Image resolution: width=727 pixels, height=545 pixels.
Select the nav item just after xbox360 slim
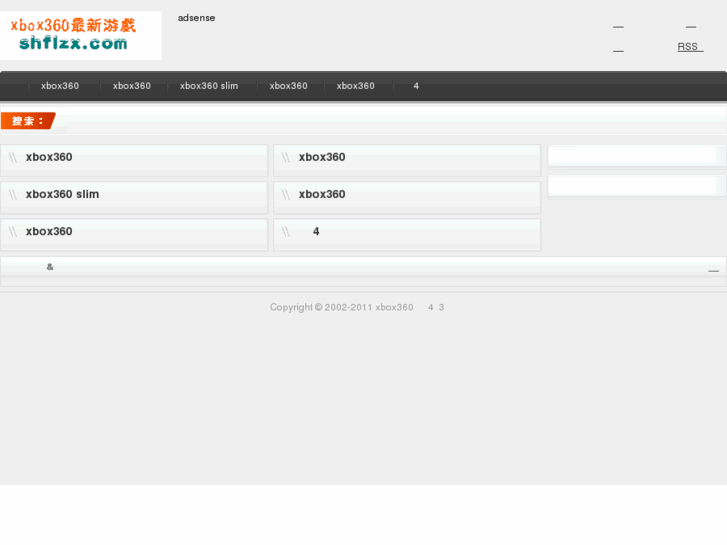[x=288, y=86]
